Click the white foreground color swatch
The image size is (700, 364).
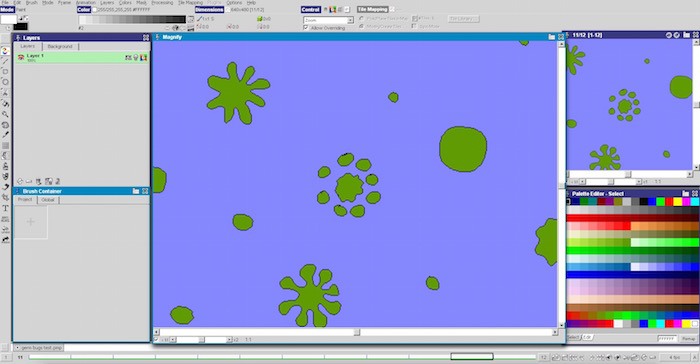(x=8, y=19)
